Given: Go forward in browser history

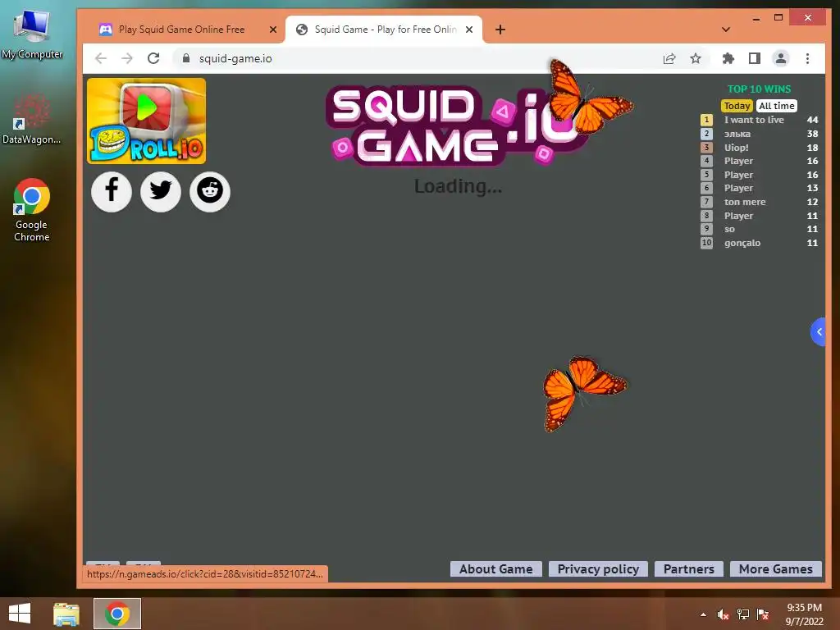Looking at the screenshot, I should pos(127,58).
